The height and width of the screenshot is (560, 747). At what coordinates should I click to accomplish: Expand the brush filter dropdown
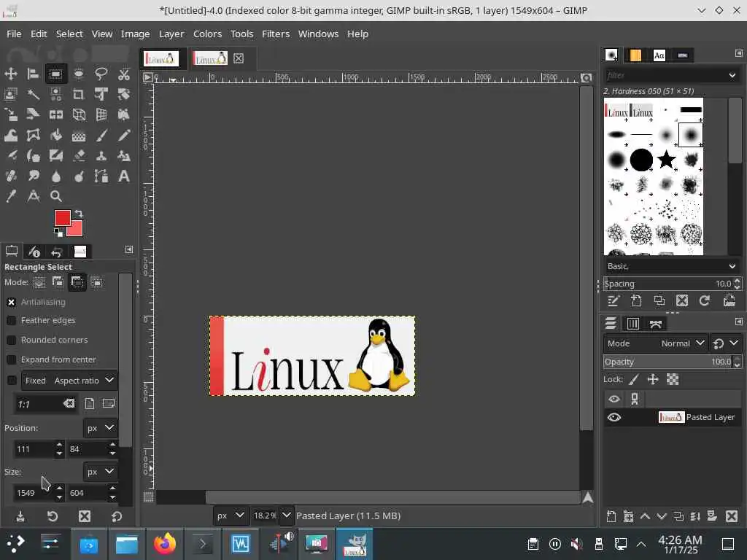[732, 75]
